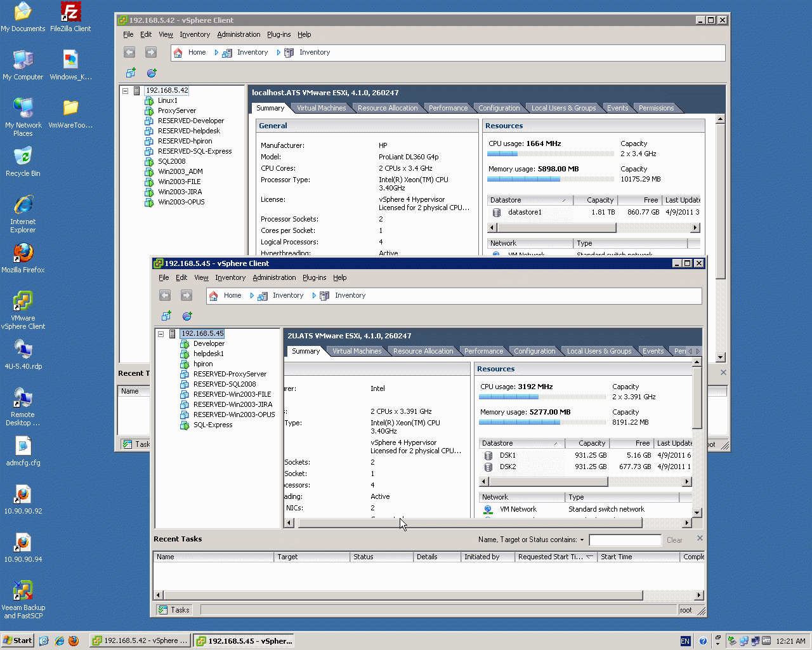The image size is (812, 650).
Task: Open Administration menu in 192.168.5.45 window
Action: pyautogui.click(x=274, y=277)
